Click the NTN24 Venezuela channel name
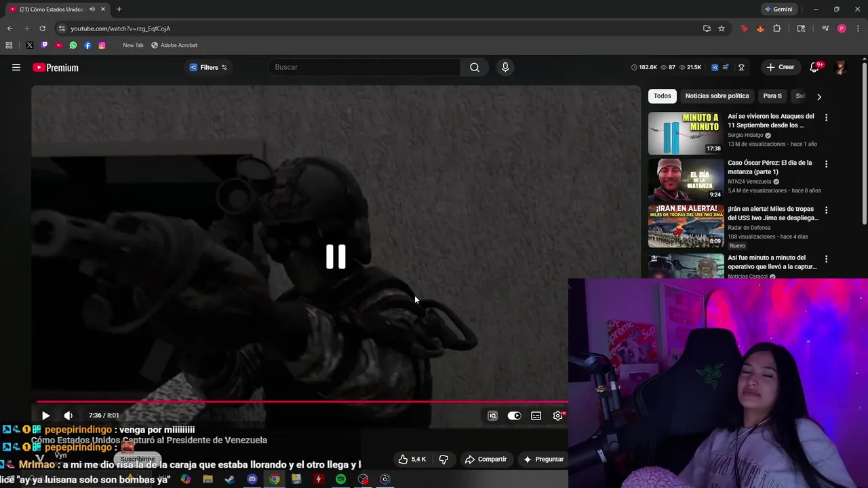This screenshot has width=868, height=488. point(749,182)
